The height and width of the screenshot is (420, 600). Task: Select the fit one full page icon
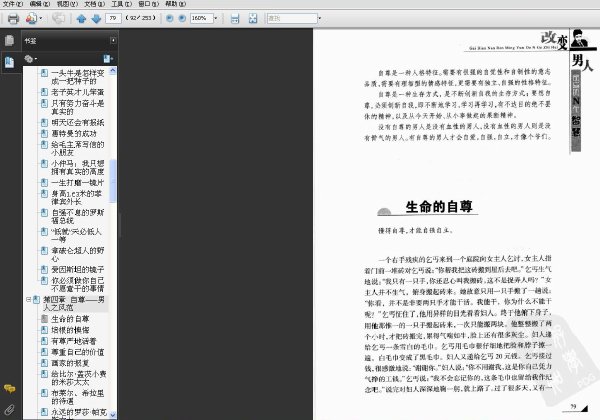click(253, 18)
